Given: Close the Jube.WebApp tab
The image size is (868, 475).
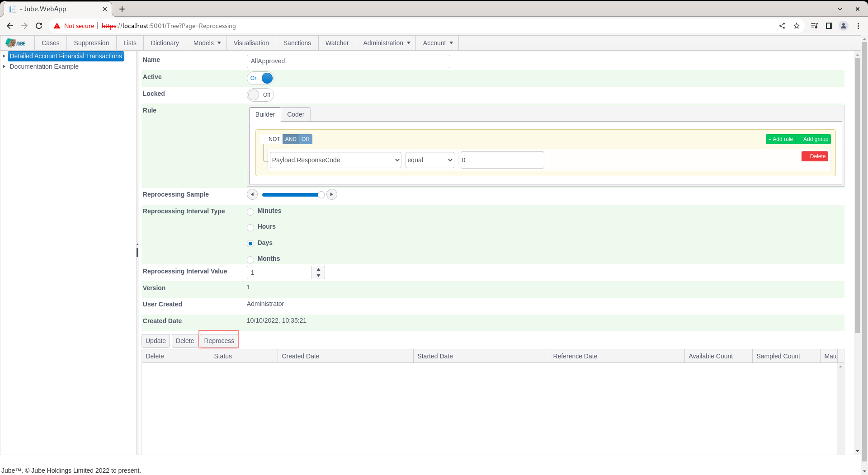Looking at the screenshot, I should [105, 9].
